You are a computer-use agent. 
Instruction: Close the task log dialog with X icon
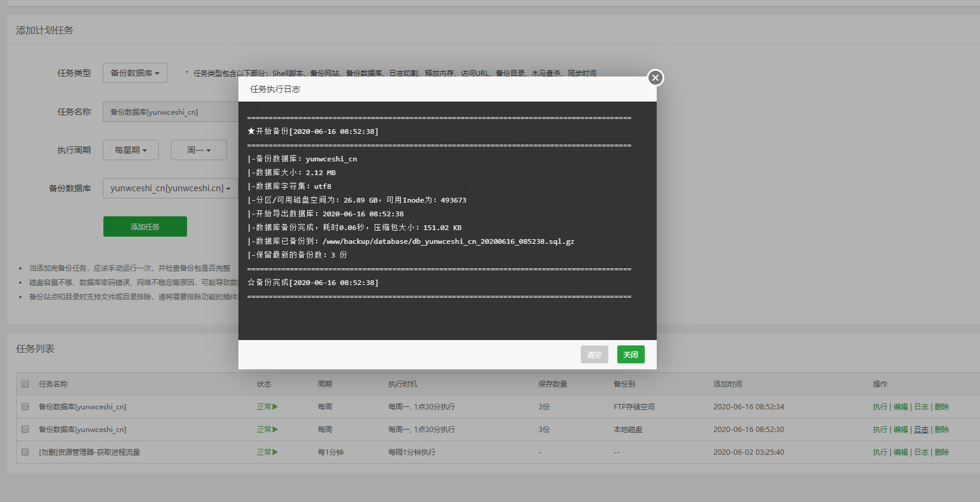[656, 78]
